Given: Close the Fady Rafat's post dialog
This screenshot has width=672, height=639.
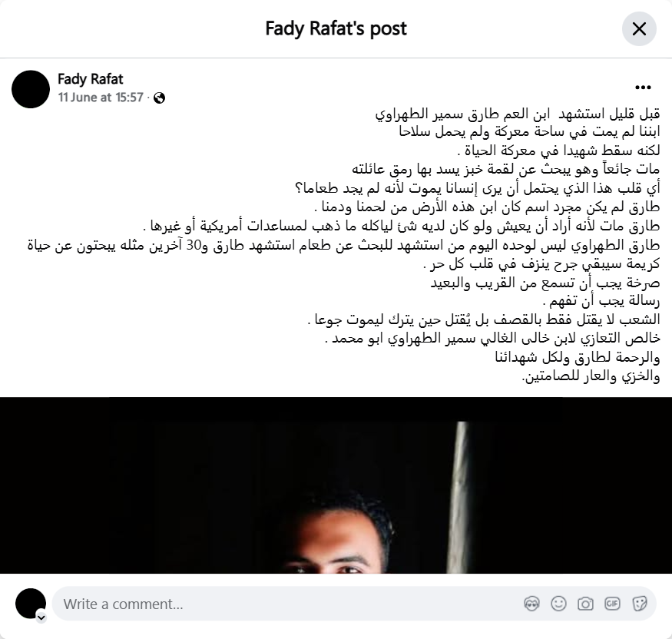Looking at the screenshot, I should (x=639, y=29).
